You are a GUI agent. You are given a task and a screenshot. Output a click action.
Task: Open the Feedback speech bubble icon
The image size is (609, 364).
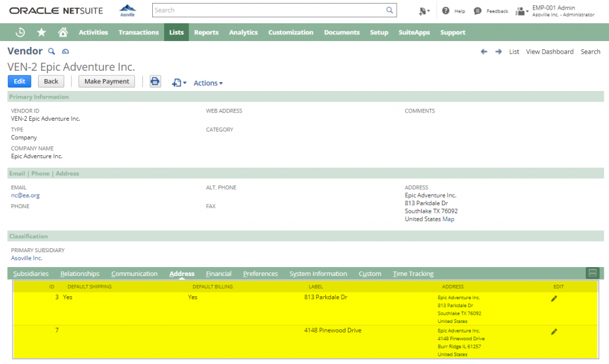[478, 11]
